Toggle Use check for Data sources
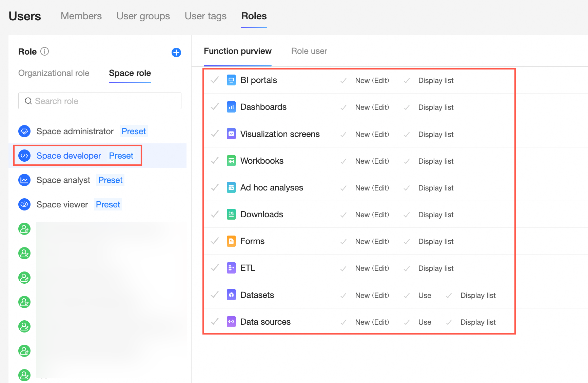The image size is (588, 383). [x=407, y=322]
